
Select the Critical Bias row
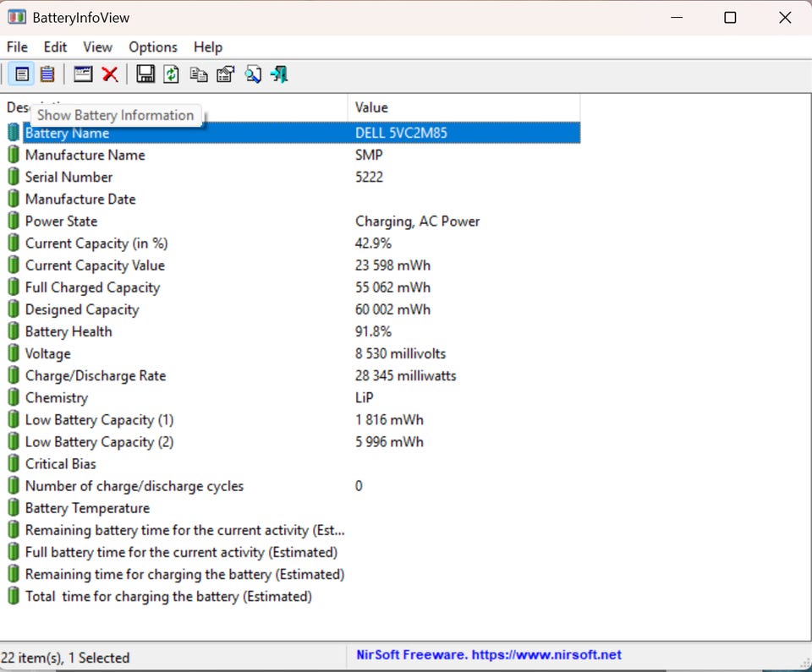(x=294, y=464)
